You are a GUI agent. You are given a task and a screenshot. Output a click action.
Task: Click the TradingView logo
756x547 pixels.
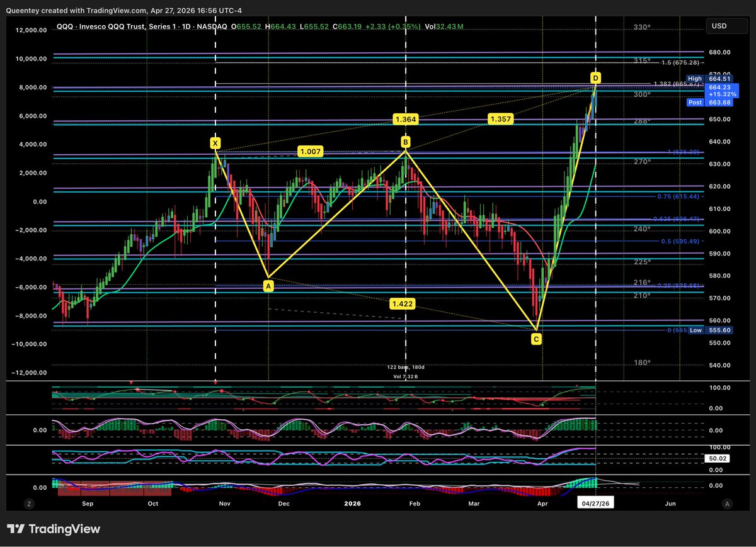click(54, 529)
